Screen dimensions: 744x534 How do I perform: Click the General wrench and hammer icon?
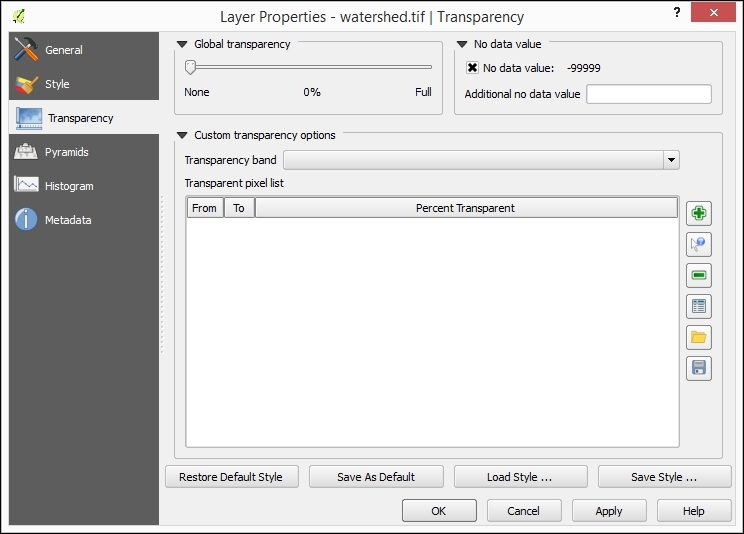[x=26, y=49]
